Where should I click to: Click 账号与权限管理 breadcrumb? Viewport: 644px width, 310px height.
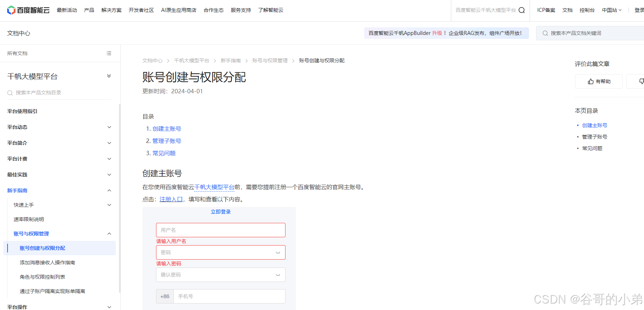click(x=270, y=60)
